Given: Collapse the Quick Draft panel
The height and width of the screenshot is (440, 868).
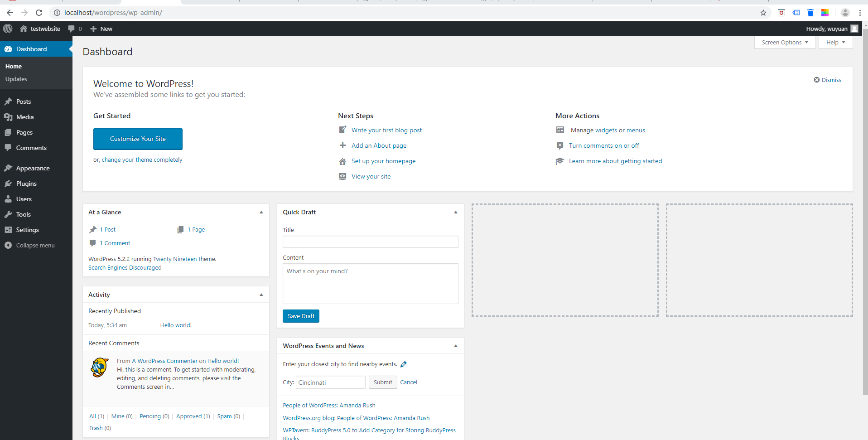Looking at the screenshot, I should (x=456, y=212).
